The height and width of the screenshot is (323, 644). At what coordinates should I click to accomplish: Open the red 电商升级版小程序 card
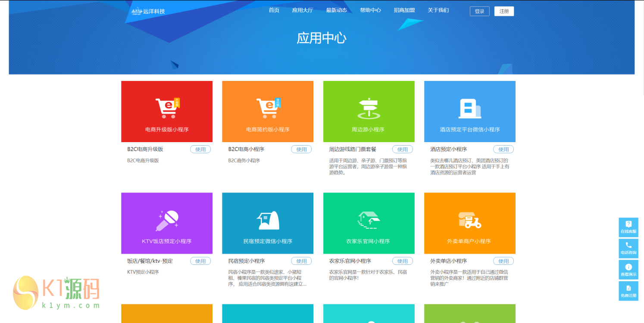coord(167,112)
